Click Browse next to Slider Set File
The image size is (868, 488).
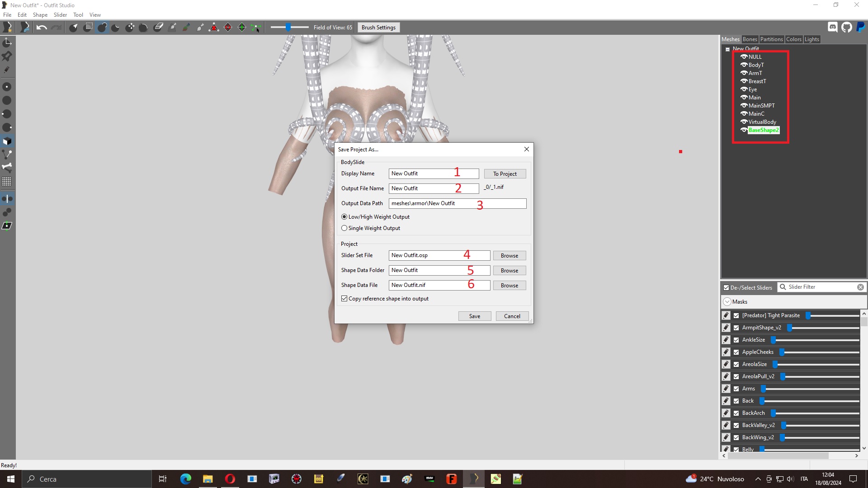(x=509, y=256)
